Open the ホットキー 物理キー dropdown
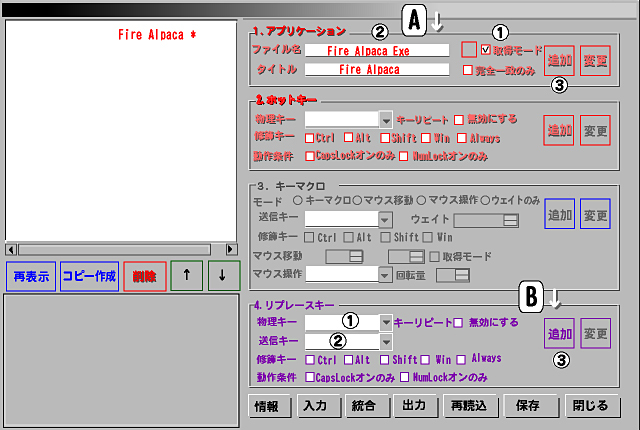The height and width of the screenshot is (430, 640). click(x=386, y=120)
